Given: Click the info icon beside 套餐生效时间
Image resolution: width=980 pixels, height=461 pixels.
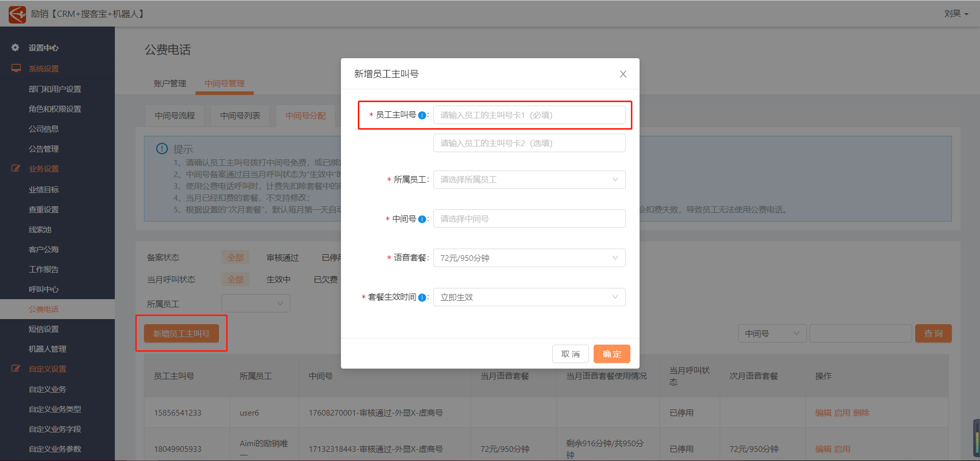Looking at the screenshot, I should pos(422,298).
